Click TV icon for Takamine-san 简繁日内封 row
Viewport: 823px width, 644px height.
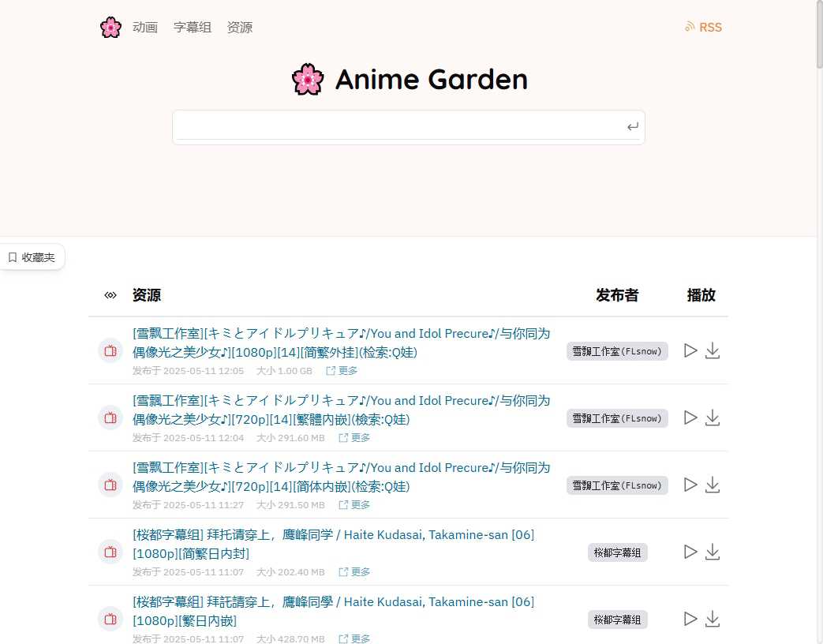coord(110,552)
